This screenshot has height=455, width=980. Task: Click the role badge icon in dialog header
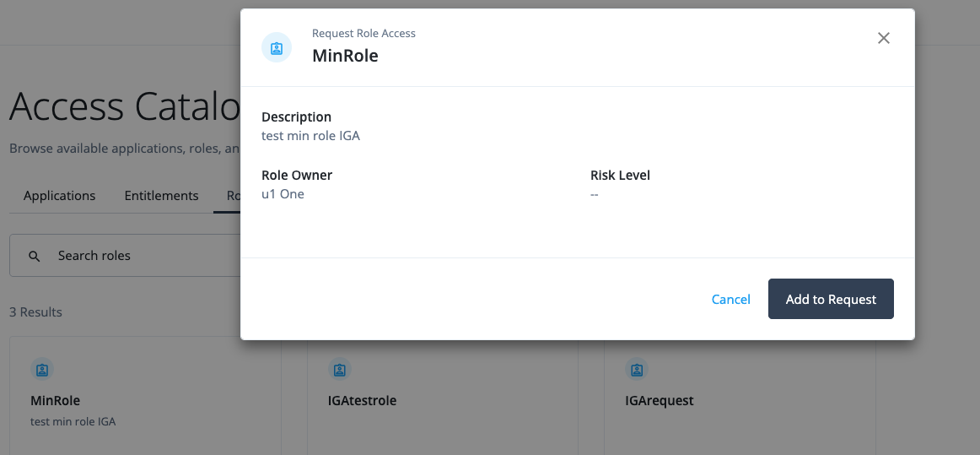click(x=277, y=48)
